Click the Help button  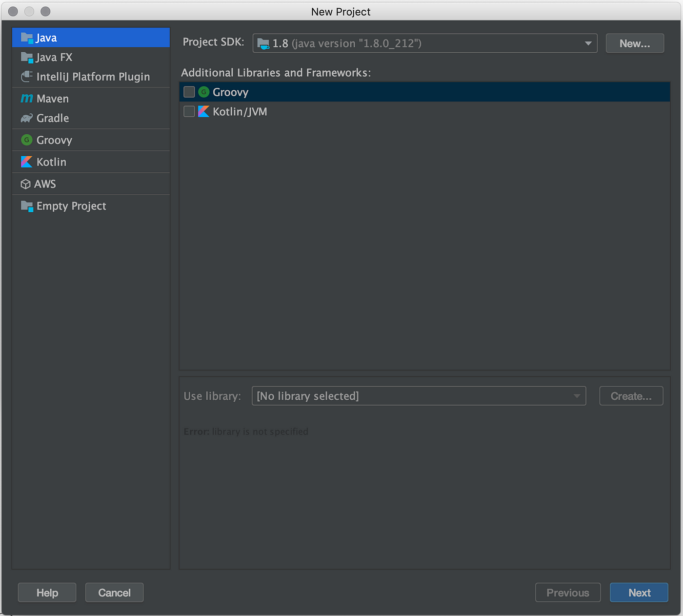click(x=47, y=593)
